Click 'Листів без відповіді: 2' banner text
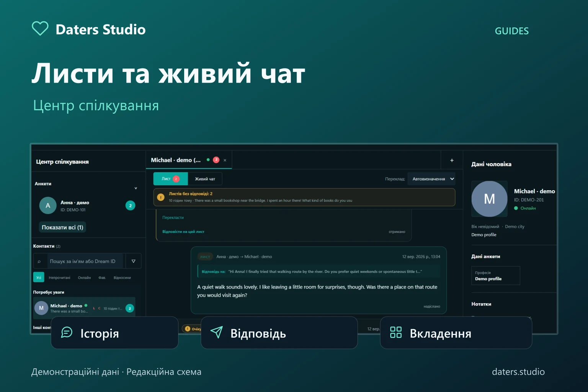The image size is (588, 392). pyautogui.click(x=191, y=194)
